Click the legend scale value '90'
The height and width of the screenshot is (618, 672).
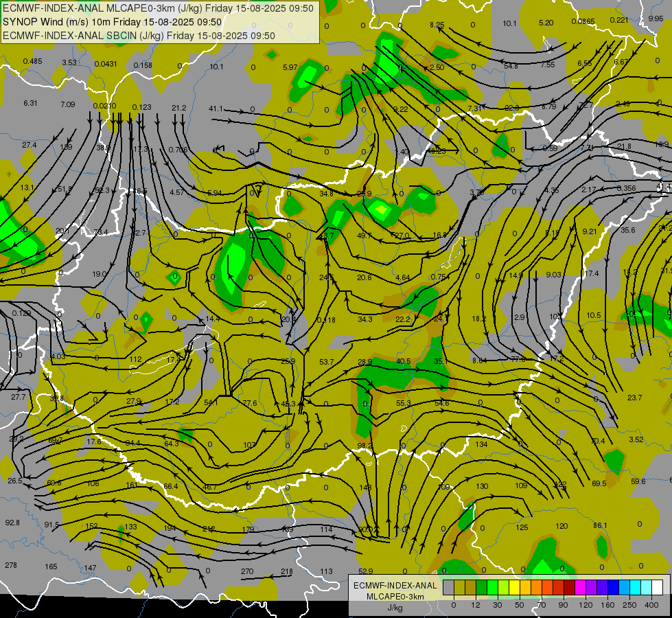[563, 605]
